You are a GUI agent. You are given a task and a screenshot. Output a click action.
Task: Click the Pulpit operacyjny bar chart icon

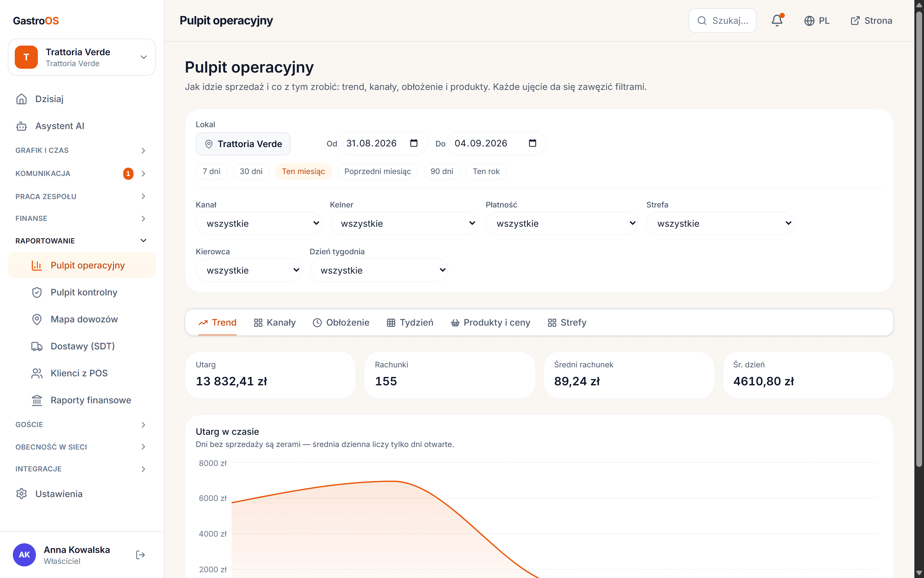click(x=37, y=265)
